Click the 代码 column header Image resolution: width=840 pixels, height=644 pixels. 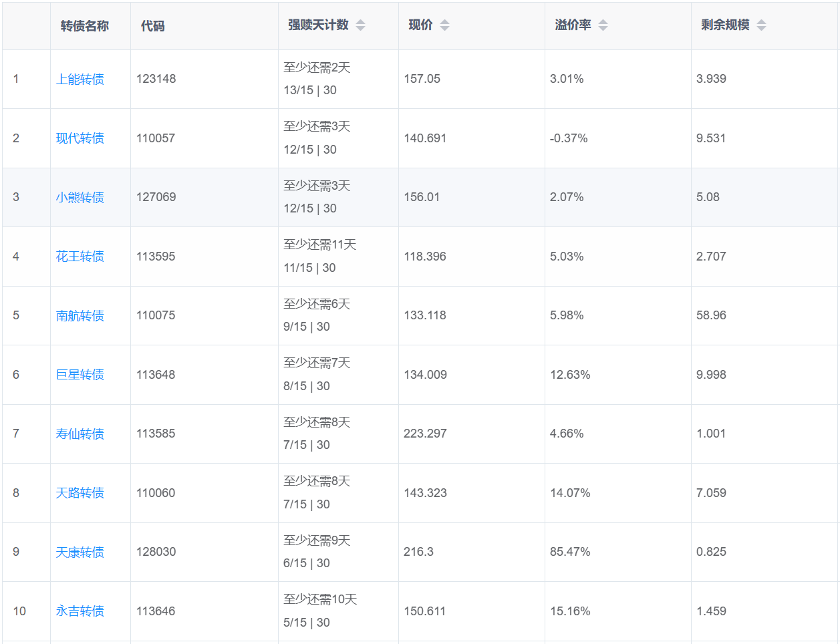coord(152,26)
